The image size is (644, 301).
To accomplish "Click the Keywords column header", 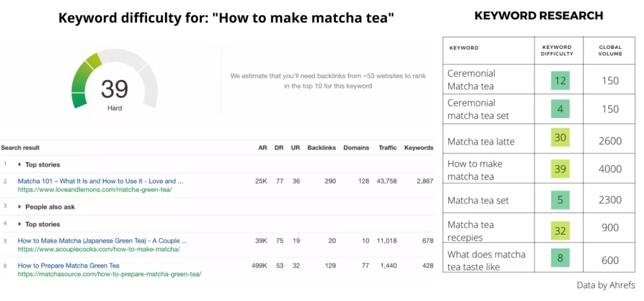I will 419,148.
